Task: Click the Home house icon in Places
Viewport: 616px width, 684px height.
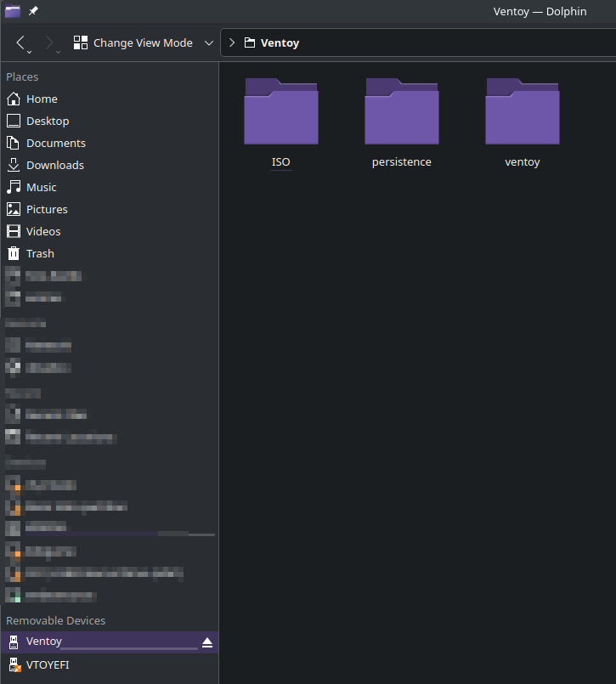Action: 14,99
